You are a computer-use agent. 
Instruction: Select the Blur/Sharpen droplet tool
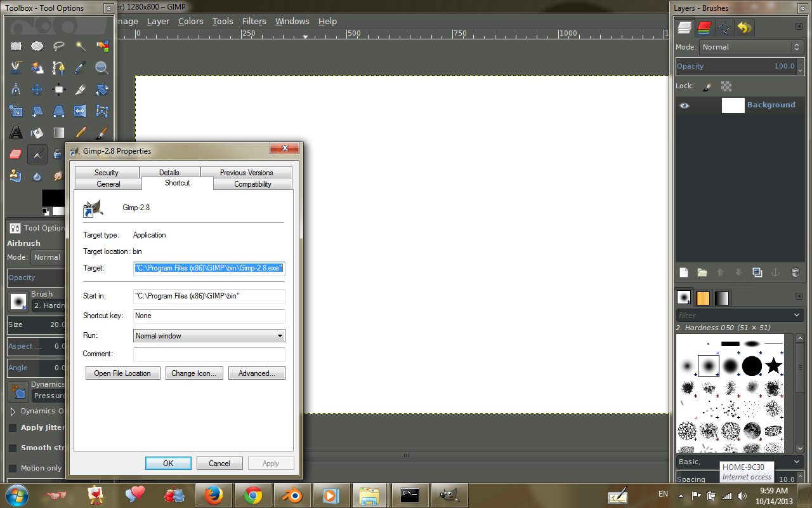coord(37,176)
